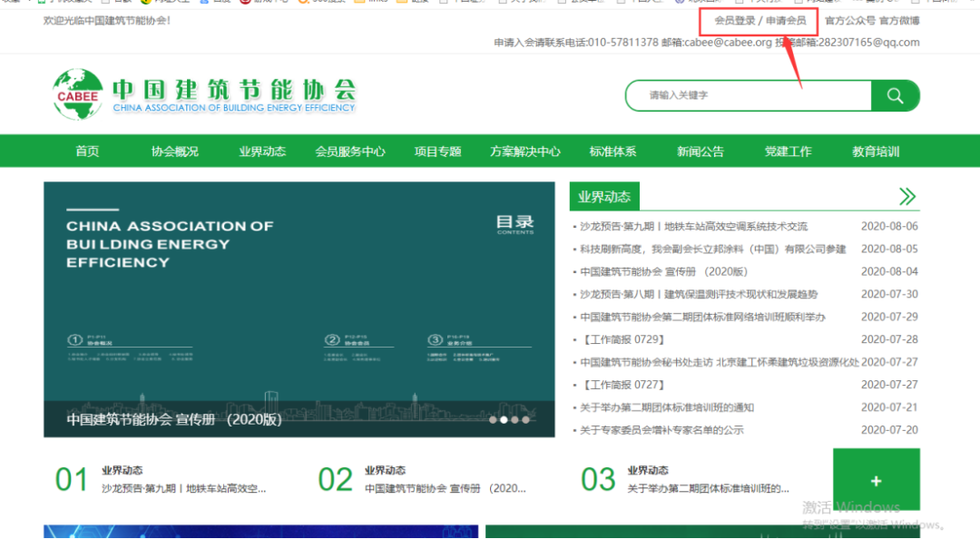Expand the 业界动态 double-chevron more arrow
This screenshot has width=980, height=539.
(x=906, y=197)
